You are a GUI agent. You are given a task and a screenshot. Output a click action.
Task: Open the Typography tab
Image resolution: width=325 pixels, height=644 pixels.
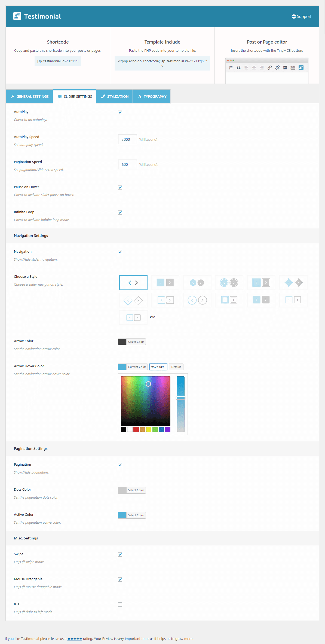(152, 96)
